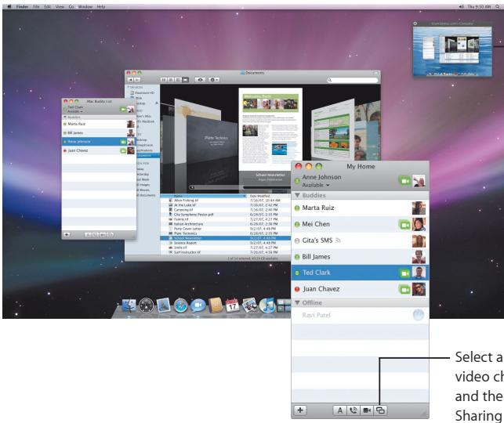Select Bill James in iMac Buddy List

[99, 132]
